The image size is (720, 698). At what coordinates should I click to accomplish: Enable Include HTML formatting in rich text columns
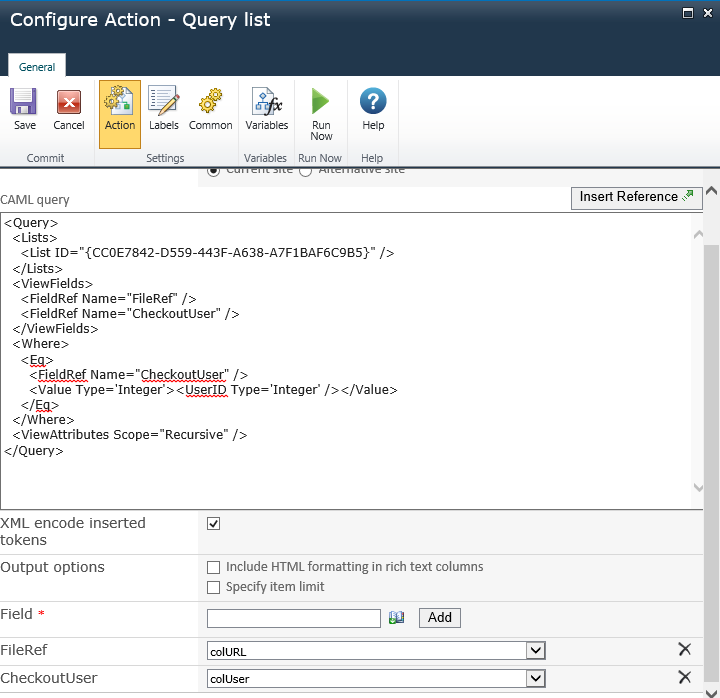coord(213,567)
